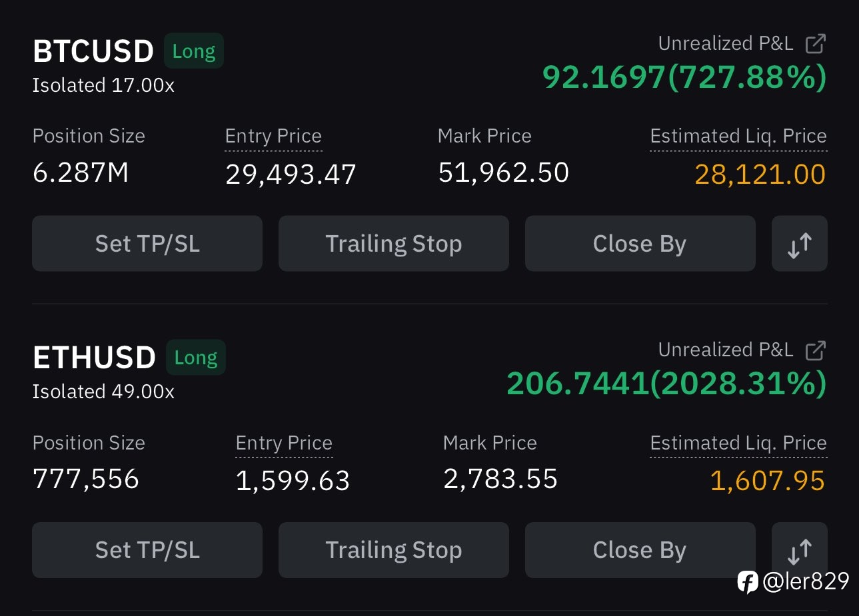Click the Facebook logo in watermark
This screenshot has height=616, width=859.
point(748,582)
